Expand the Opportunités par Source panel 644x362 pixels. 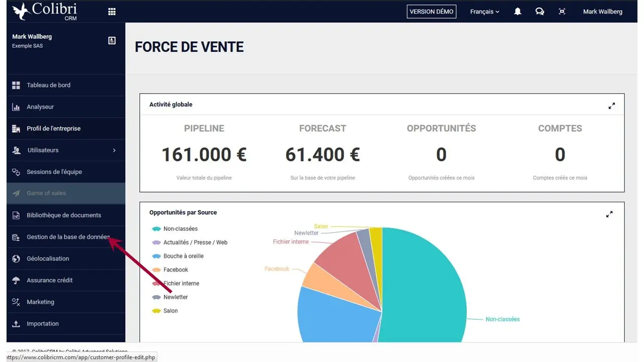coord(609,214)
